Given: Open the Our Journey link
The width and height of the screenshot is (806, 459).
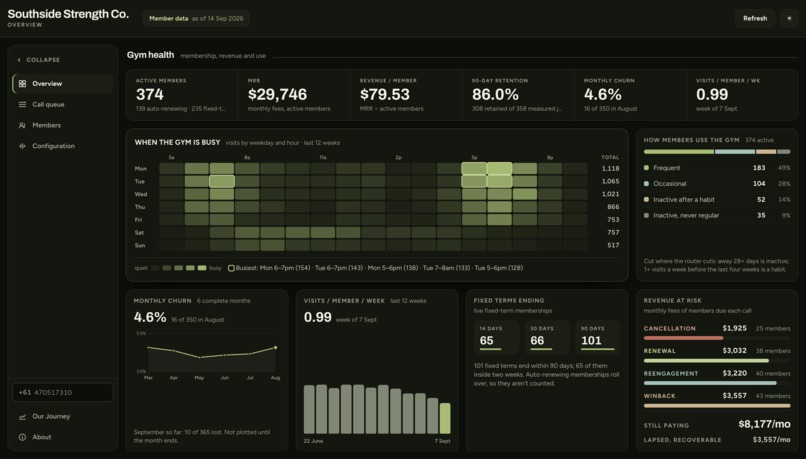Looking at the screenshot, I should pyautogui.click(x=63, y=417).
